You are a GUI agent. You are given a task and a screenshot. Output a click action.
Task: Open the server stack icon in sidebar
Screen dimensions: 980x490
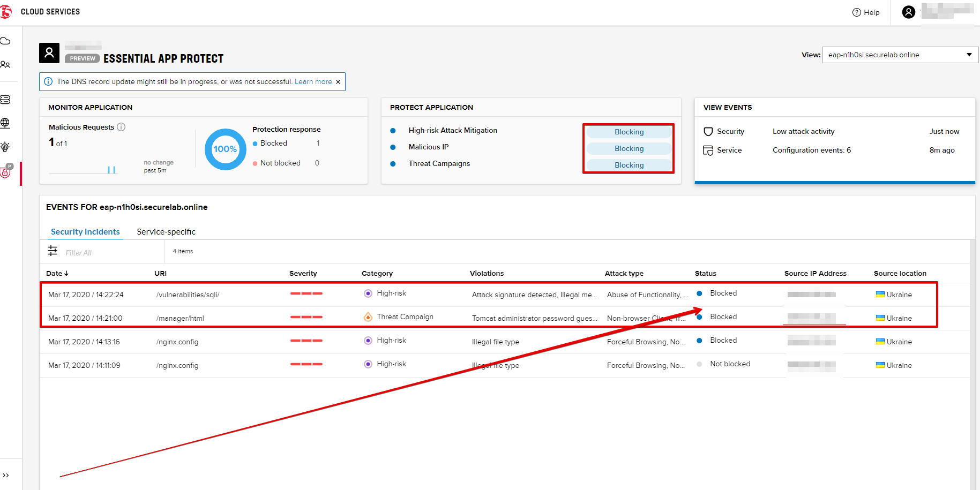click(x=5, y=100)
